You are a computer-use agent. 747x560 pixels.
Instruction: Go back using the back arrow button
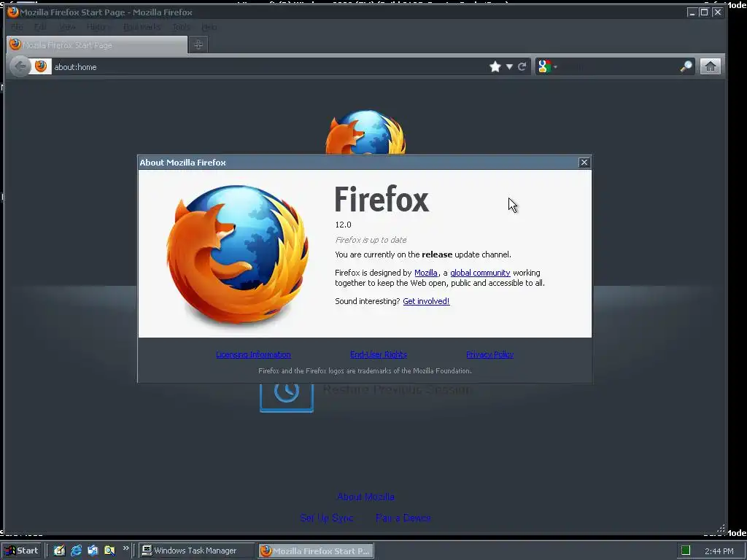click(20, 66)
